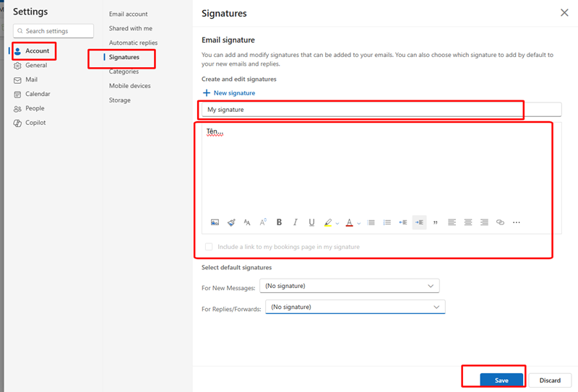Image resolution: width=578 pixels, height=392 pixels.
Task: Insert a picture into the signature
Action: (x=215, y=222)
